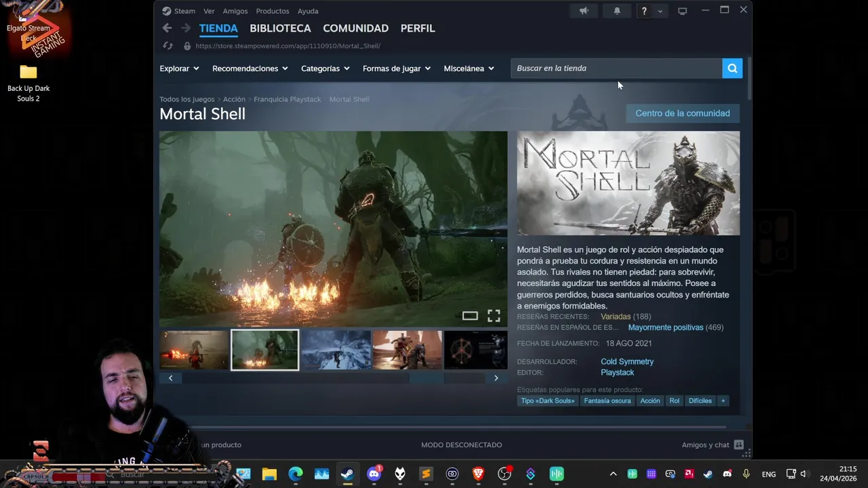The height and width of the screenshot is (488, 868).
Task: Click the Steam tray icon
Action: click(708, 474)
